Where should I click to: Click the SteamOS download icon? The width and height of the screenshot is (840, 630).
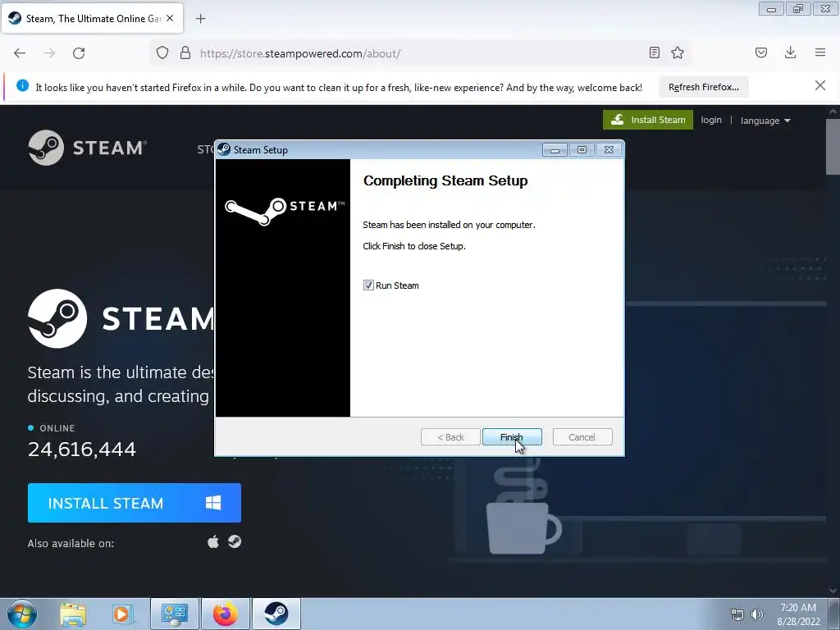235,541
